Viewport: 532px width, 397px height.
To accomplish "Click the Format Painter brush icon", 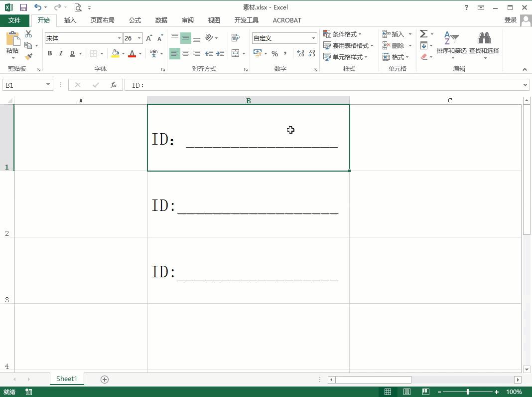I will 28,56.
